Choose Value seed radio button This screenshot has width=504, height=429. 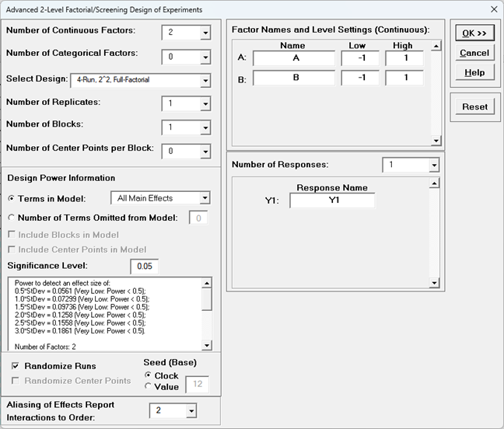pyautogui.click(x=149, y=387)
